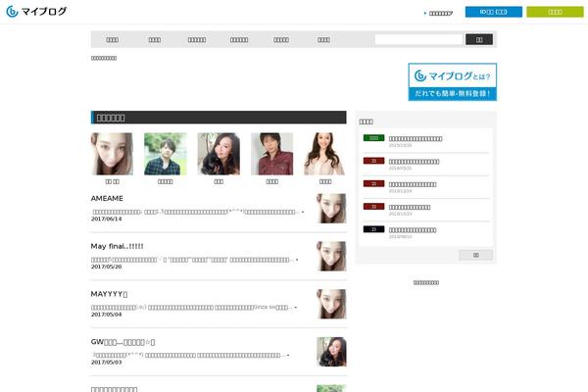Image resolution: width=588 pixels, height=392 pixels.
Task: Open the sidebar news item with the green tag
Action: (x=416, y=139)
